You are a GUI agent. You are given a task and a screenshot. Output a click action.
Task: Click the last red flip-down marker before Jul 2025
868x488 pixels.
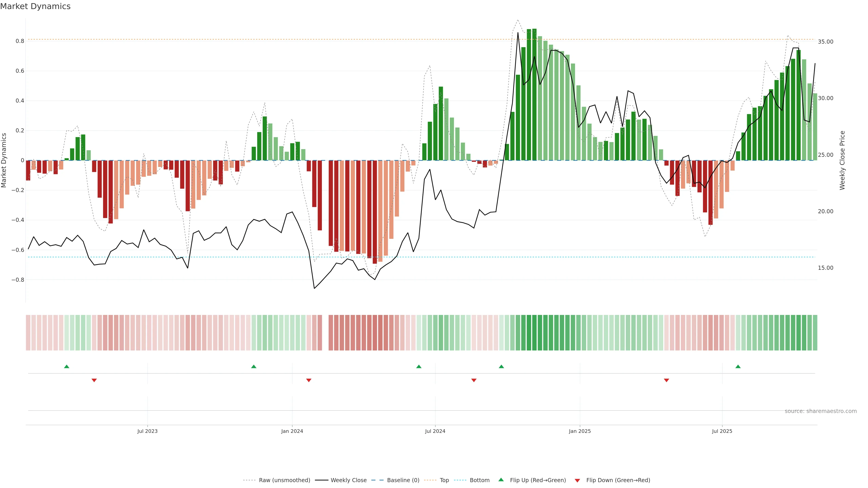point(666,380)
